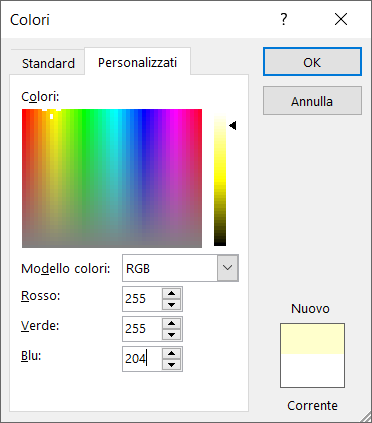Click the Modello colori label
Image resolution: width=372 pixels, height=423 pixels.
[66, 268]
